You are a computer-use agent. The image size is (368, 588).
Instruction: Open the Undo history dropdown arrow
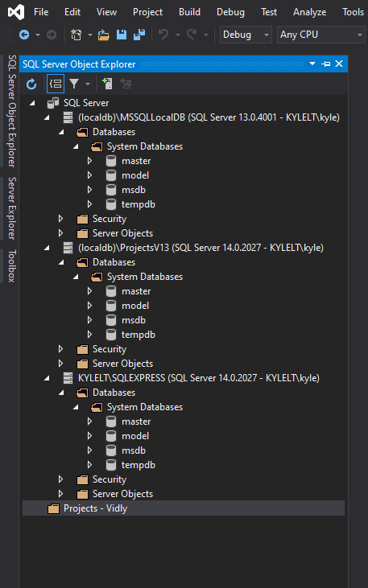[x=178, y=35]
